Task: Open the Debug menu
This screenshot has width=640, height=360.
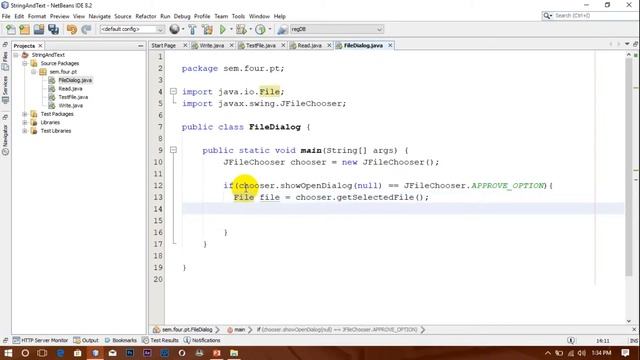Action: [182, 16]
